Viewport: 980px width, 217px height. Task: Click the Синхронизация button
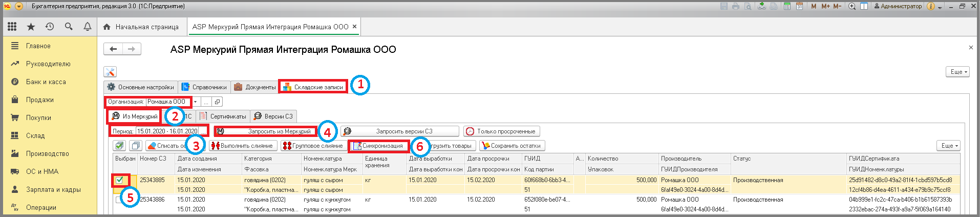coord(379,146)
